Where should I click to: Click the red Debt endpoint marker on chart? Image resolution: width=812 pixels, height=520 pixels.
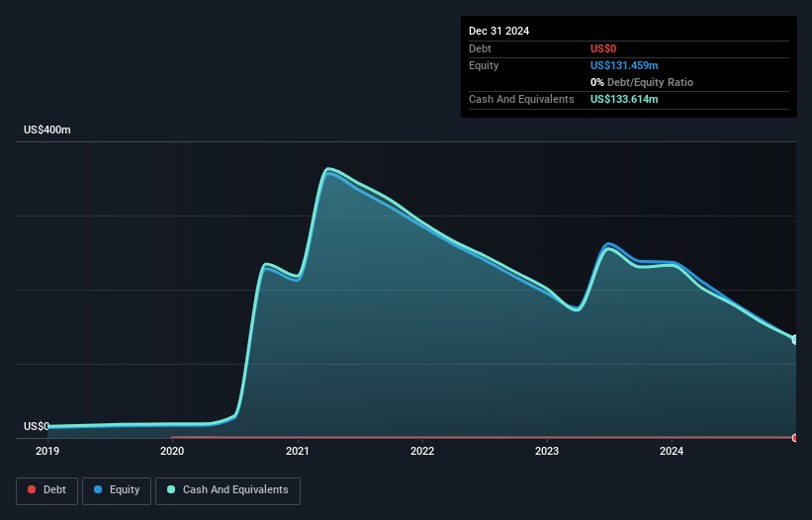click(x=794, y=437)
